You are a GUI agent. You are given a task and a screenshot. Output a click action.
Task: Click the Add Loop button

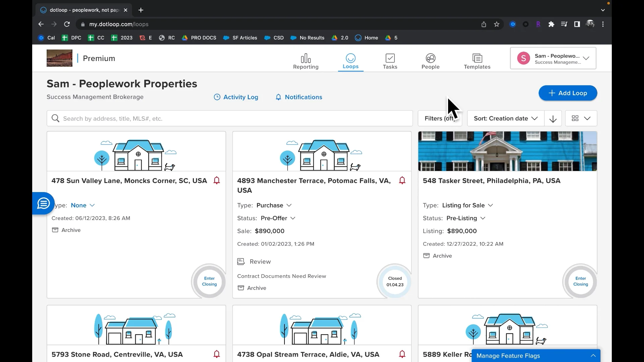(568, 93)
